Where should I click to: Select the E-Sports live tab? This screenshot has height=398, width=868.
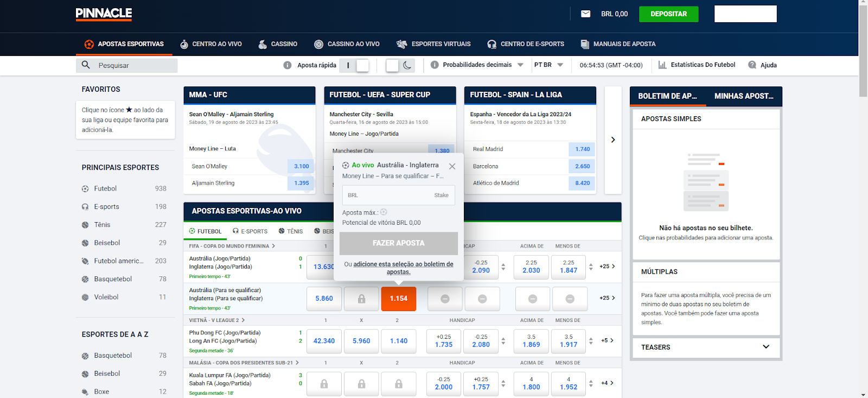coord(250,231)
